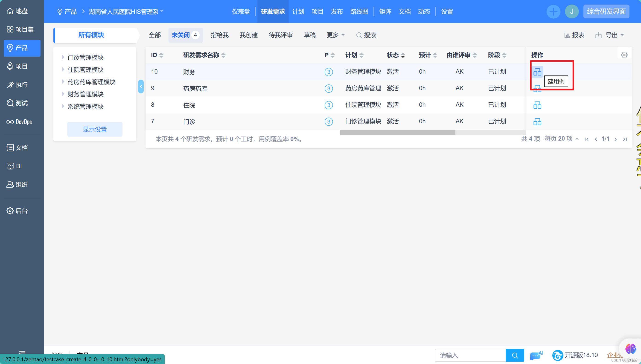Open the 更多 dropdown filter
The width and height of the screenshot is (641, 364).
pyautogui.click(x=335, y=35)
